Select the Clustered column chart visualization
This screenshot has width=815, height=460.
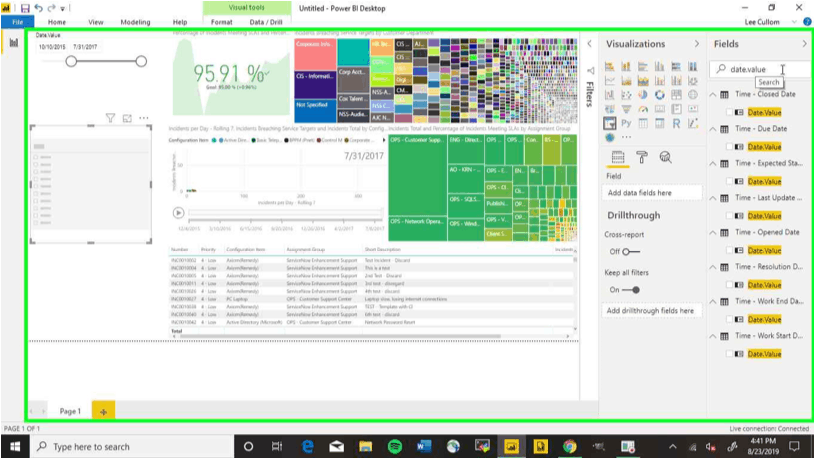tap(660, 67)
